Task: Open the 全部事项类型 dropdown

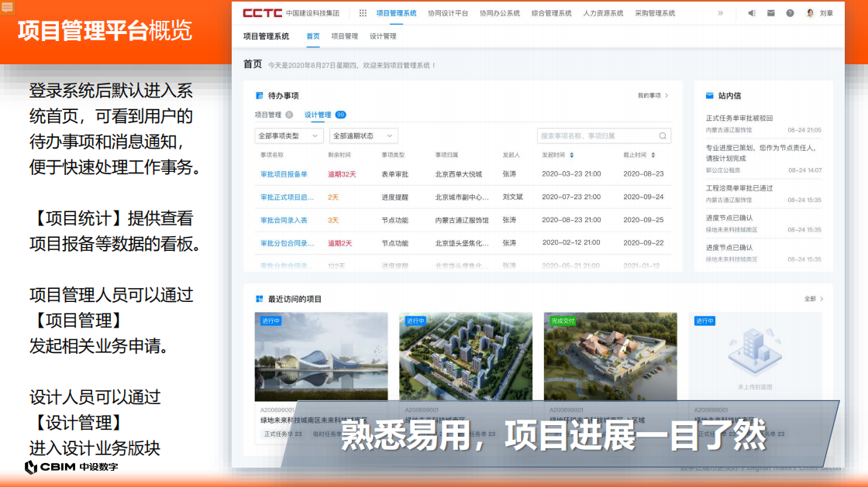Action: click(288, 136)
